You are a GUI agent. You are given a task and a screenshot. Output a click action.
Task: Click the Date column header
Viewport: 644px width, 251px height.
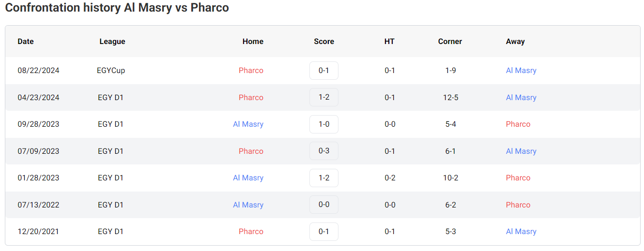pos(26,42)
